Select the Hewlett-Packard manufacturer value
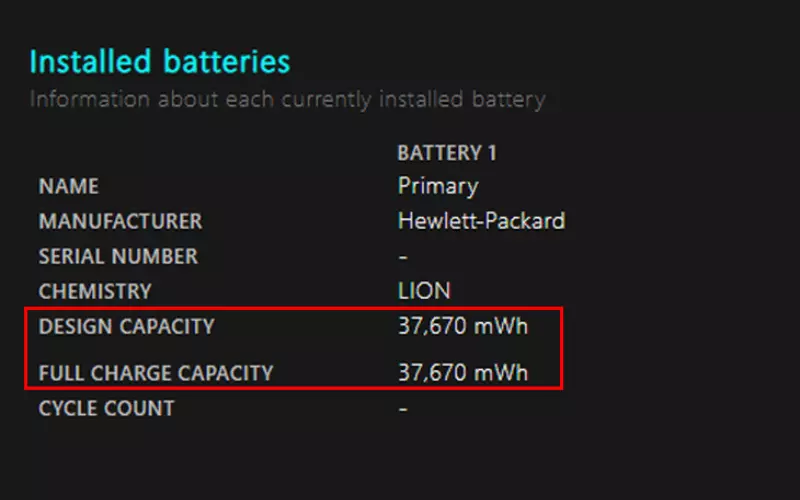The height and width of the screenshot is (500, 800). 481,221
